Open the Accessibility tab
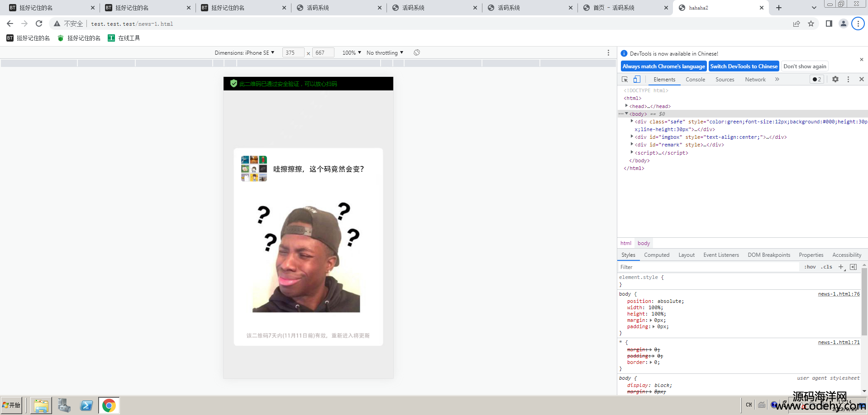The width and height of the screenshot is (868, 415). [x=847, y=255]
